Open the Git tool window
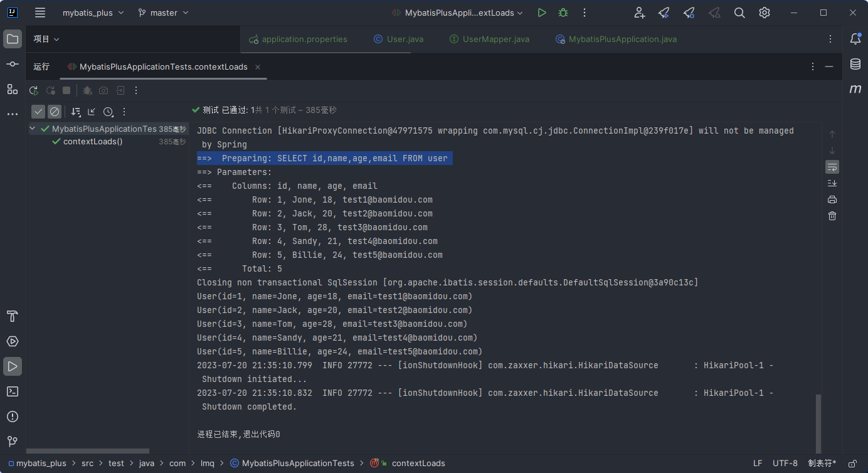The width and height of the screenshot is (868, 473). [x=13, y=442]
